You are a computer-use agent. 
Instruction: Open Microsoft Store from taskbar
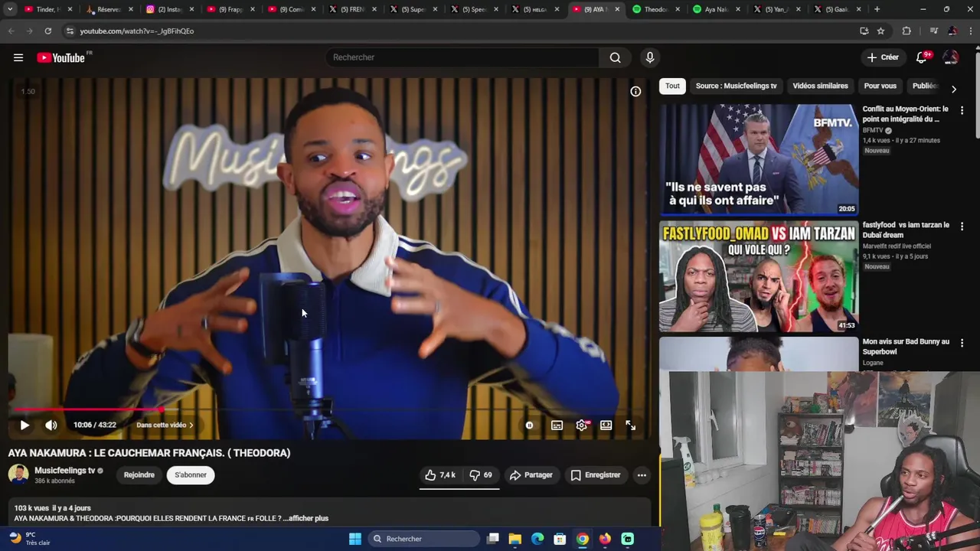(x=560, y=539)
